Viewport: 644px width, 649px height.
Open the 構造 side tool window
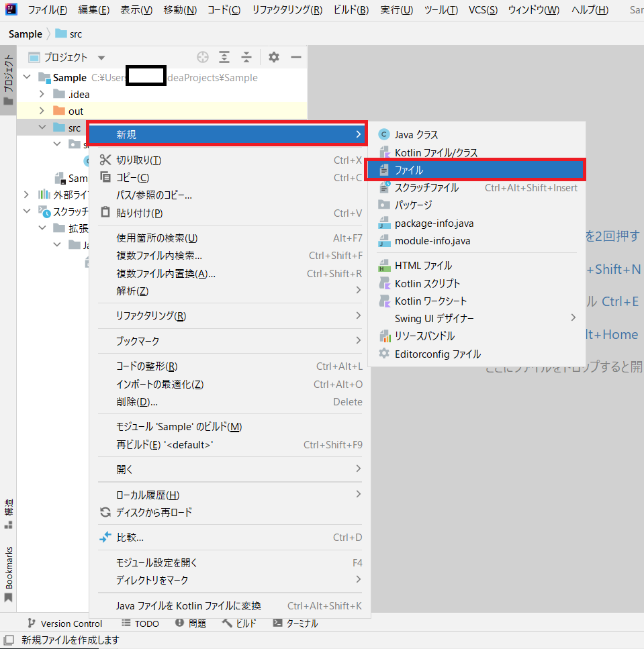8,513
